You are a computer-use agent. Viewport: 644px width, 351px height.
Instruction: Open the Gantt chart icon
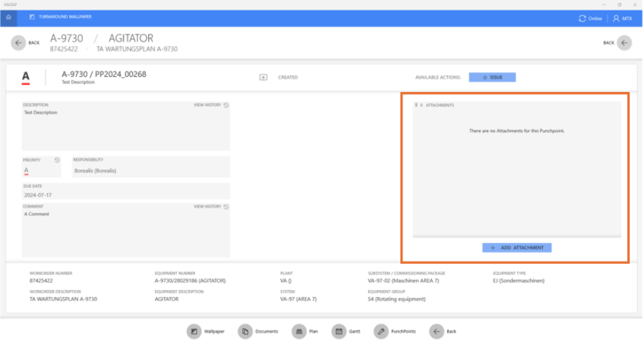[339, 332]
